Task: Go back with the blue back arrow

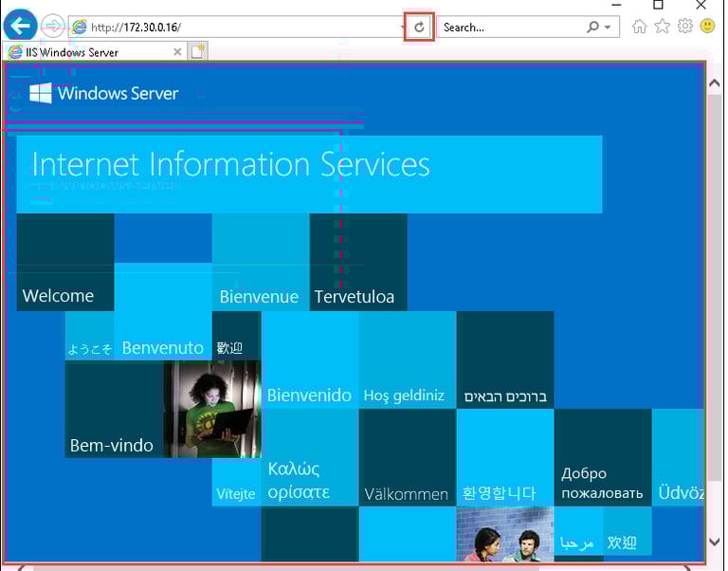Action: coord(20,26)
